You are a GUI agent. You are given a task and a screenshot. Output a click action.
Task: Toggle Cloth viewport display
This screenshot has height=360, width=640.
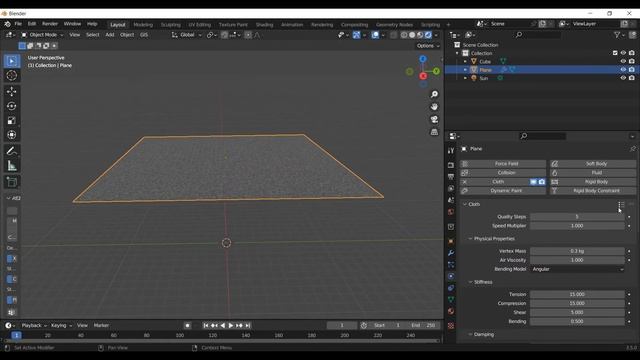click(533, 182)
